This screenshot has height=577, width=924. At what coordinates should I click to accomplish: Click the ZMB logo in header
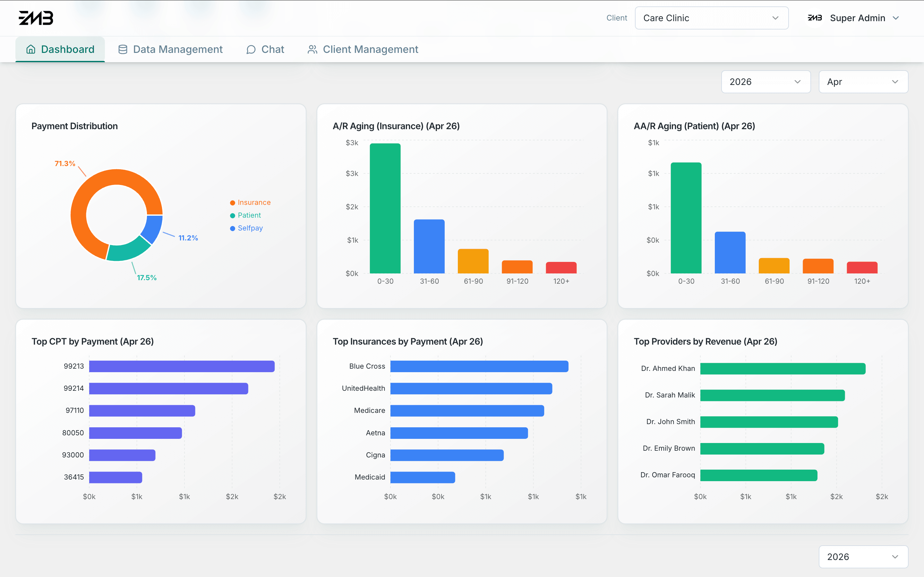(x=36, y=18)
